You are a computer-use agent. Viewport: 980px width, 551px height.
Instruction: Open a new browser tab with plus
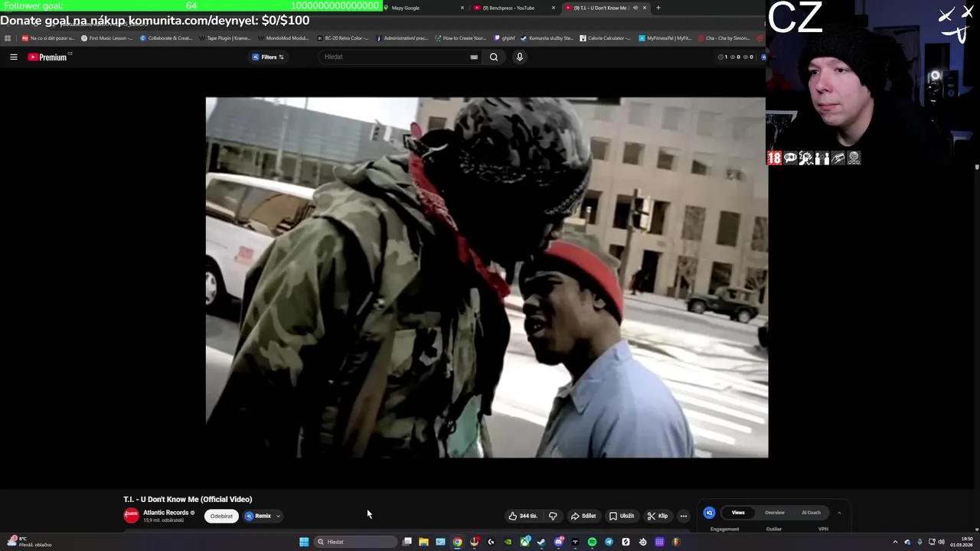pos(658,8)
